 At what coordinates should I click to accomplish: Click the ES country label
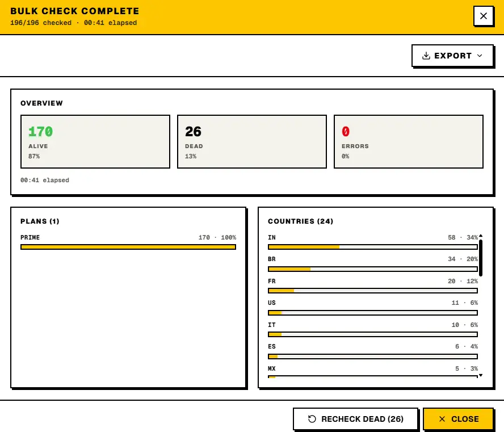(272, 346)
